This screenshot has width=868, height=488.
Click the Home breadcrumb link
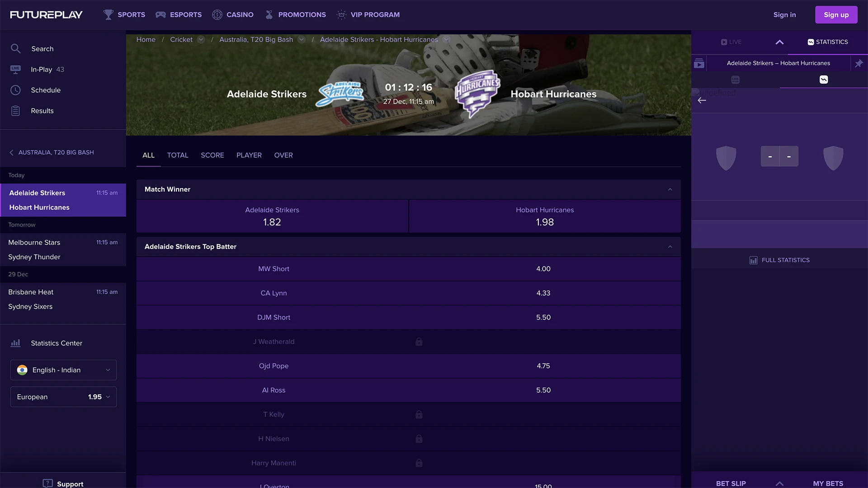pos(146,40)
